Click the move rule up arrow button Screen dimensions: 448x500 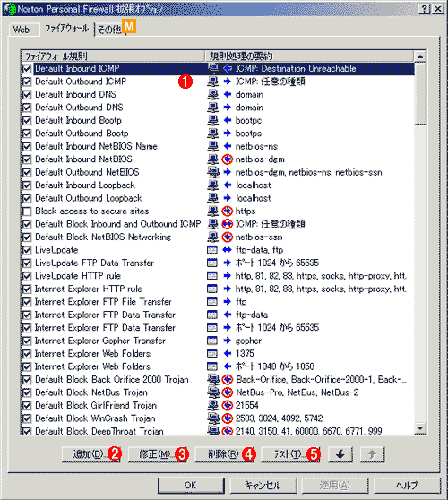tap(372, 454)
